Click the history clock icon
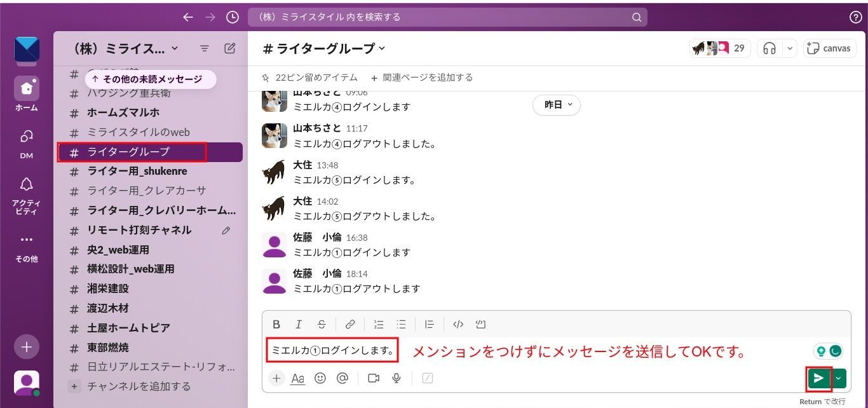 [233, 17]
